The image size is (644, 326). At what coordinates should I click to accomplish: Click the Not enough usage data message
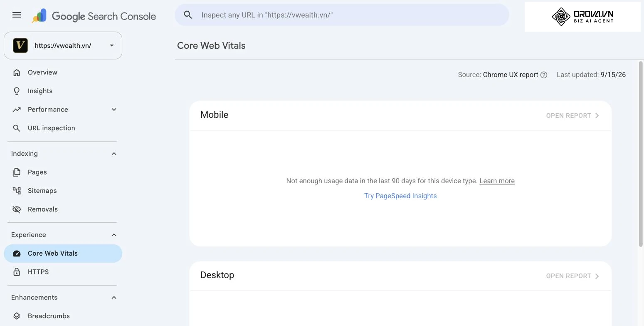point(382,181)
